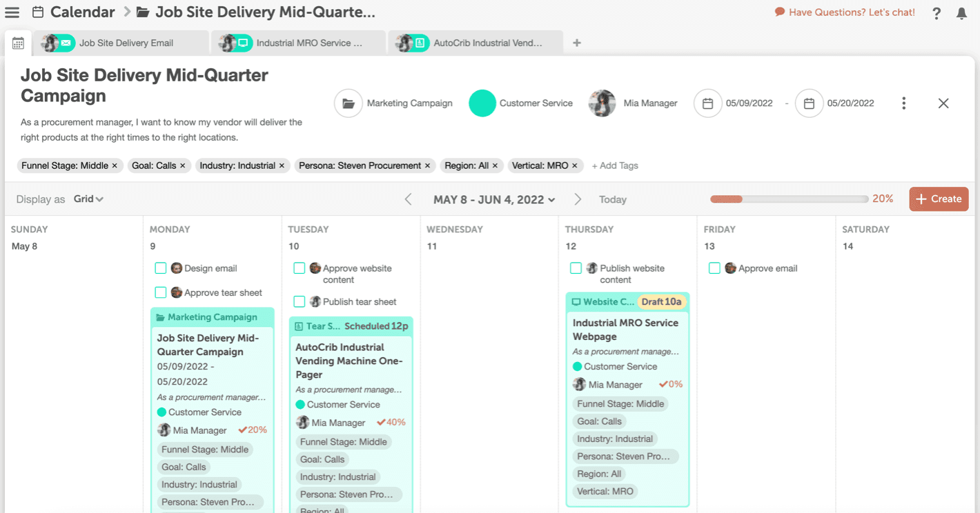
Task: Mark Publish tear sheet as done
Action: click(300, 301)
